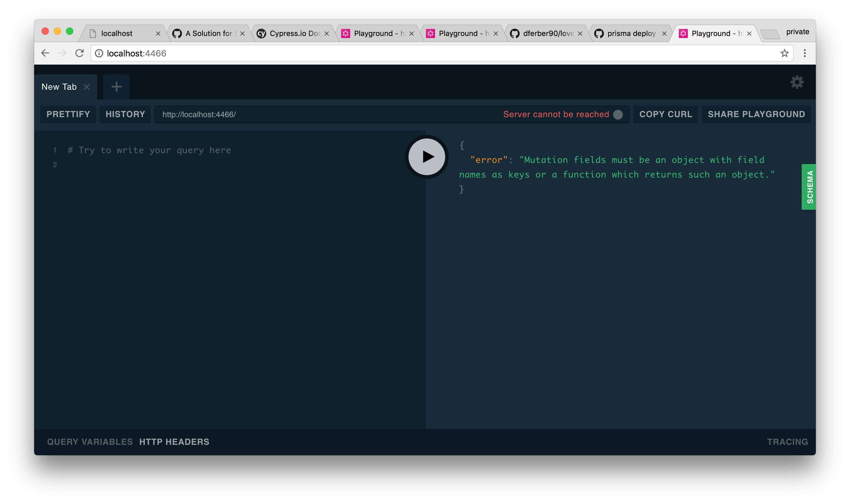Click COPY CURL button

click(x=666, y=114)
